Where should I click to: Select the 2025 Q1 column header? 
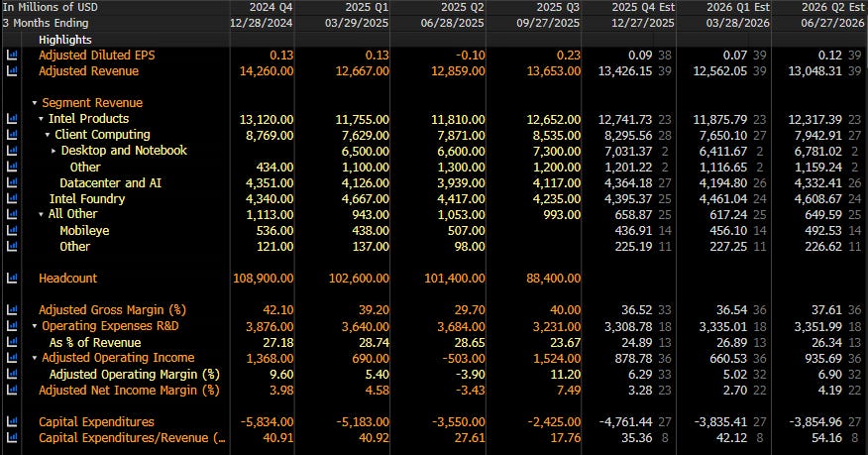367,7
